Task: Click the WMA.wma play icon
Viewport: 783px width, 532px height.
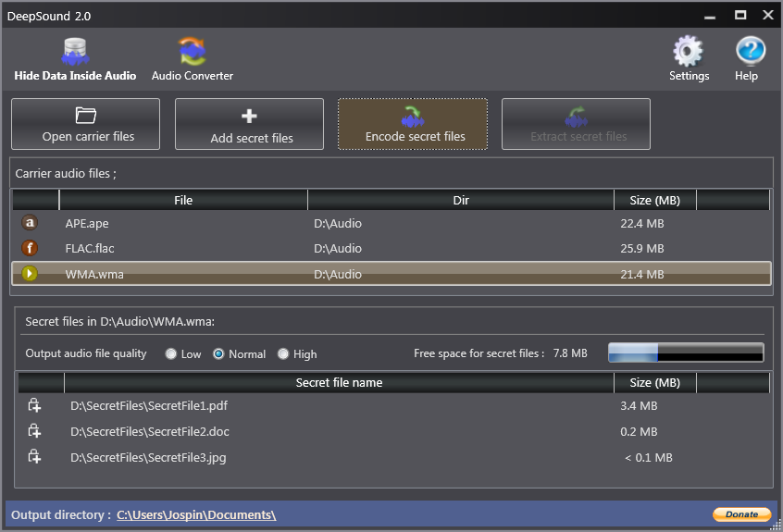Action: (x=30, y=274)
